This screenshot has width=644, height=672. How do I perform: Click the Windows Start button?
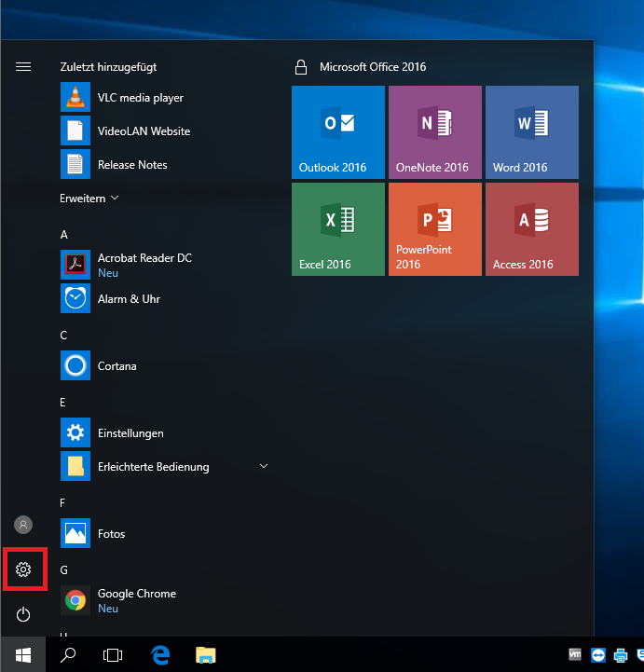coord(22,654)
